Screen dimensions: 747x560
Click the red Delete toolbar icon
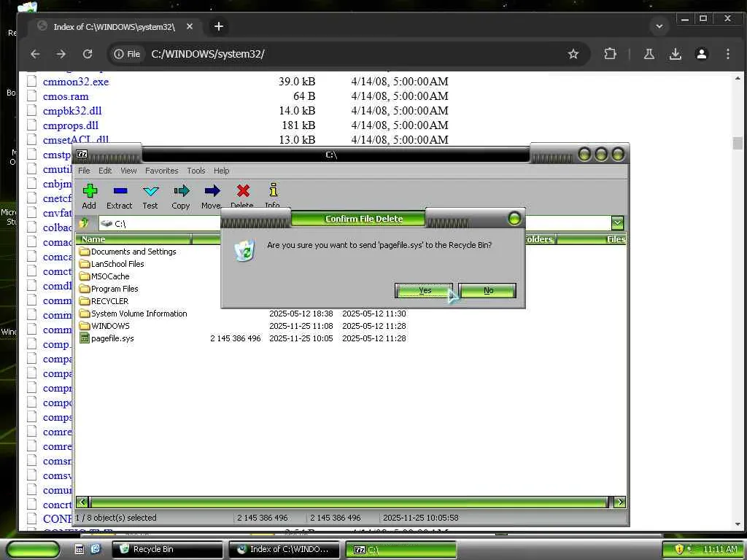[243, 191]
